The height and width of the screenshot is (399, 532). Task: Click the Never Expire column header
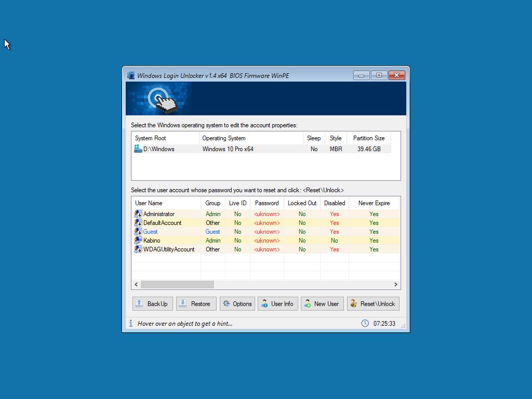[374, 203]
